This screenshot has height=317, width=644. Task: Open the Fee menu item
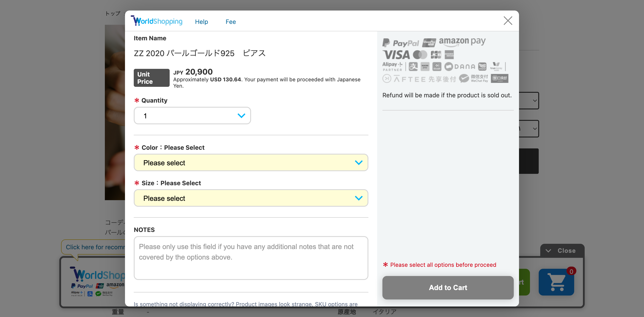231,22
